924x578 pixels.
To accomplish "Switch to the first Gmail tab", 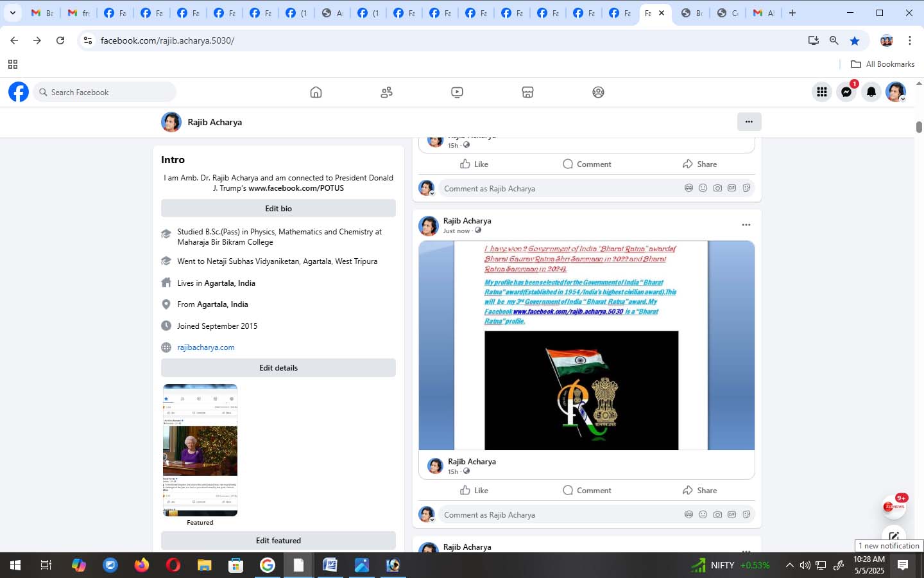I will (42, 13).
